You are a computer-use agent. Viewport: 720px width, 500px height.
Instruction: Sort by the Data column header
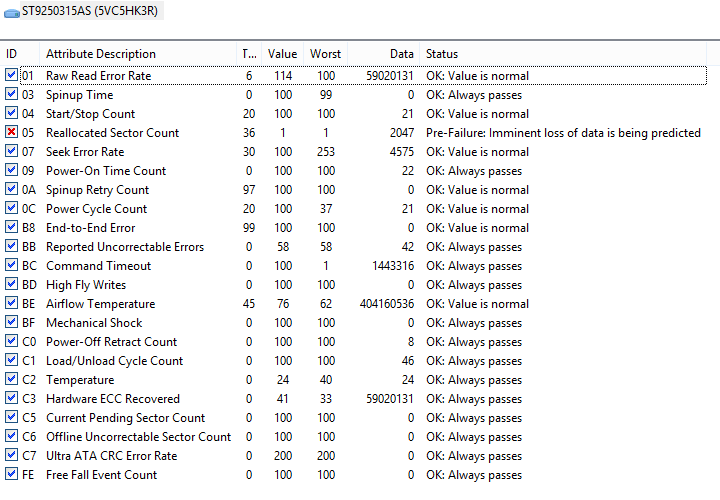384,54
